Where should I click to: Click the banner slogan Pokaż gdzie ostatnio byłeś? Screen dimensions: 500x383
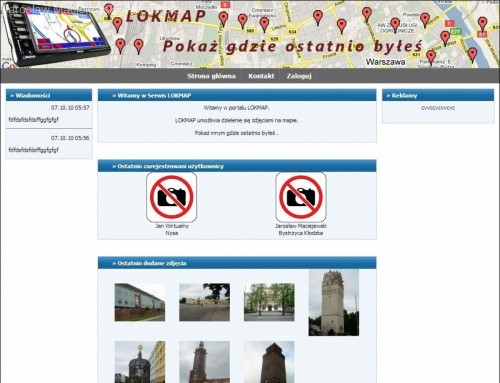293,46
